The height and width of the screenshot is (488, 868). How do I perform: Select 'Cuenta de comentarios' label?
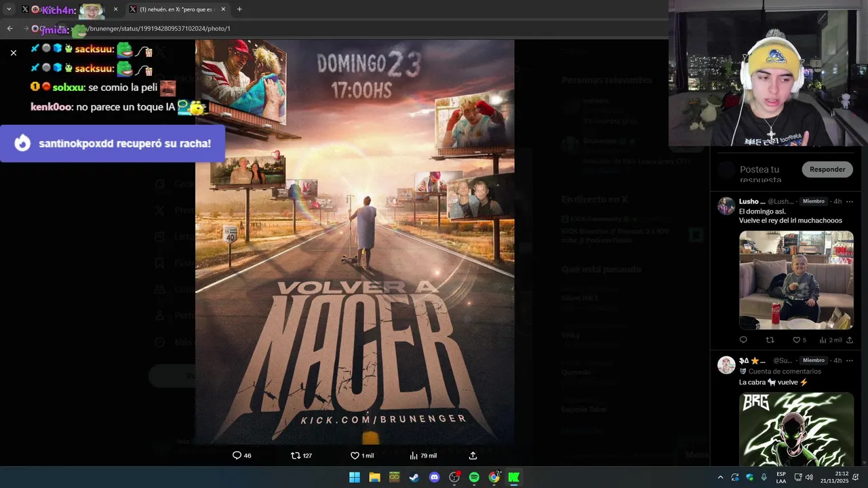785,371
